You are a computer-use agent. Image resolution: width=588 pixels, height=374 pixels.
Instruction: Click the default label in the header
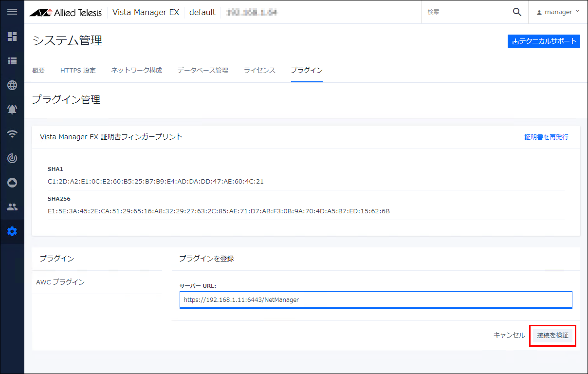click(x=202, y=12)
